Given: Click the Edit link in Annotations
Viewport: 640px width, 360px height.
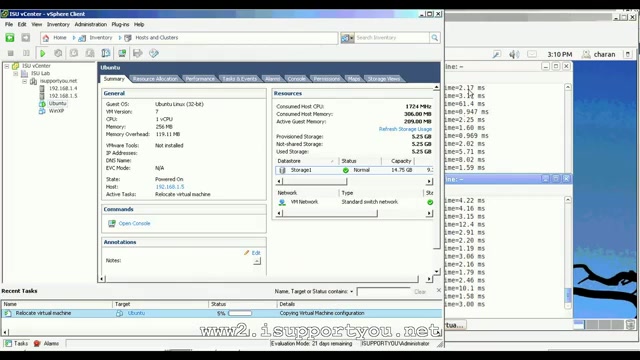Looking at the screenshot, I should tap(256, 253).
